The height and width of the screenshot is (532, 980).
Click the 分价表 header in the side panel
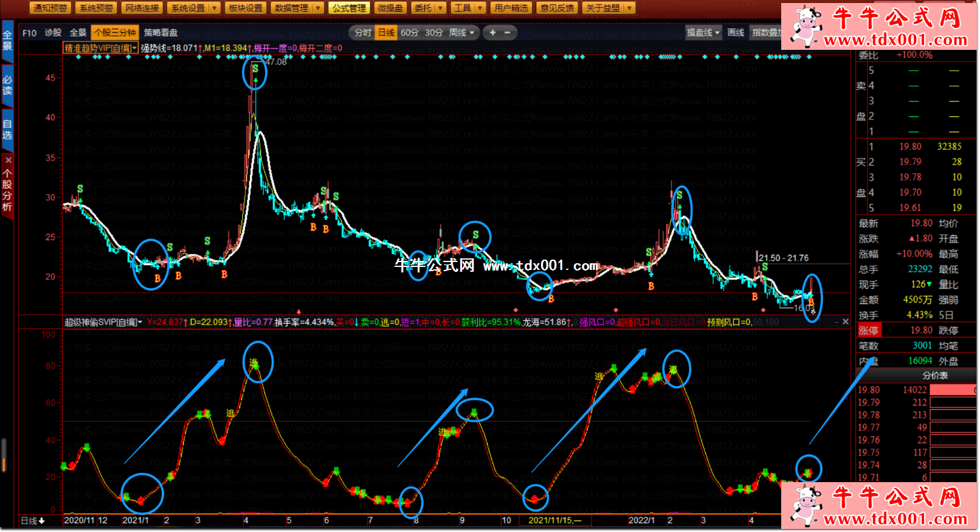(935, 376)
